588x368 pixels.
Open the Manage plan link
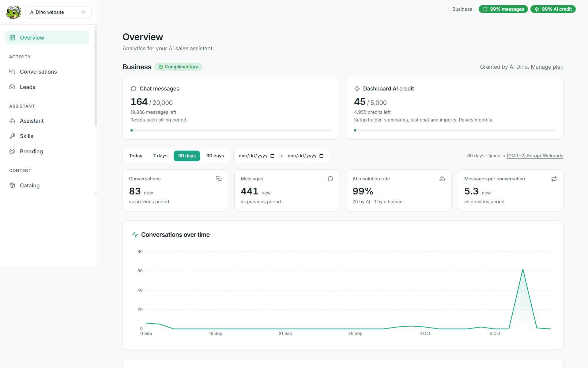click(547, 67)
